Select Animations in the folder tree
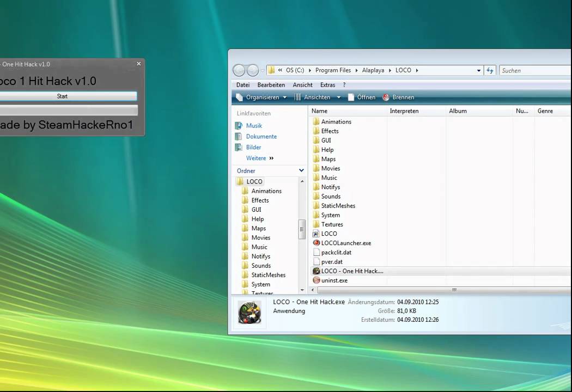This screenshot has height=392, width=572. coord(266,191)
